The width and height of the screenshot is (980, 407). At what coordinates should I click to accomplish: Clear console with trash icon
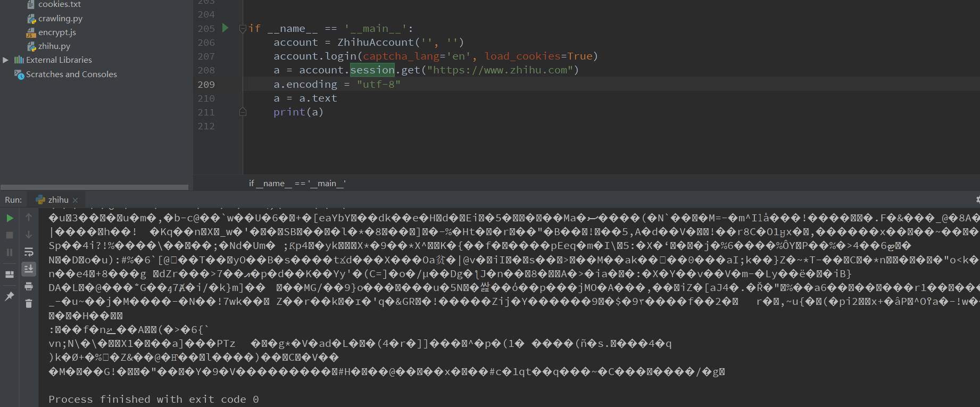[x=29, y=303]
